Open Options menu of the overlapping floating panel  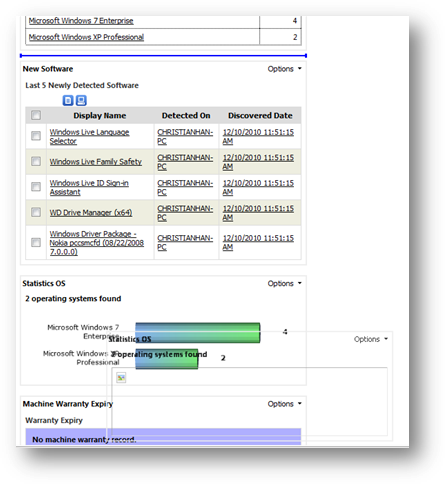coord(371,339)
